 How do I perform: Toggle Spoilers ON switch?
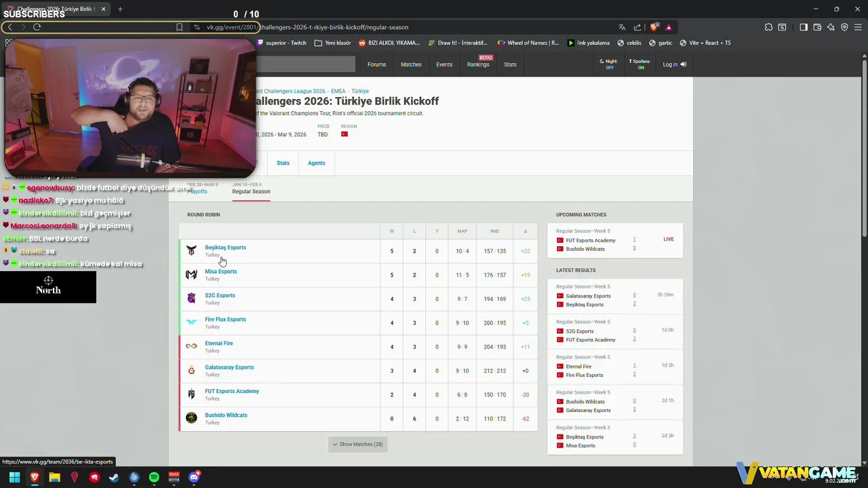(x=641, y=64)
